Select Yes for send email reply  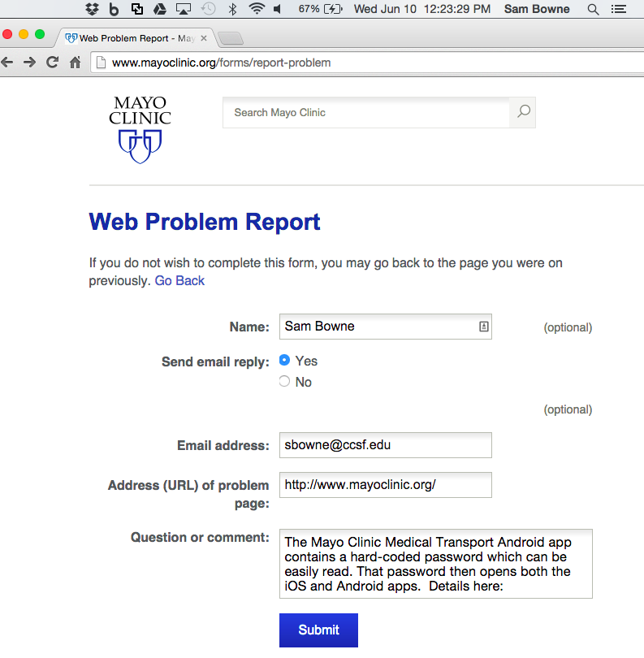(x=284, y=360)
